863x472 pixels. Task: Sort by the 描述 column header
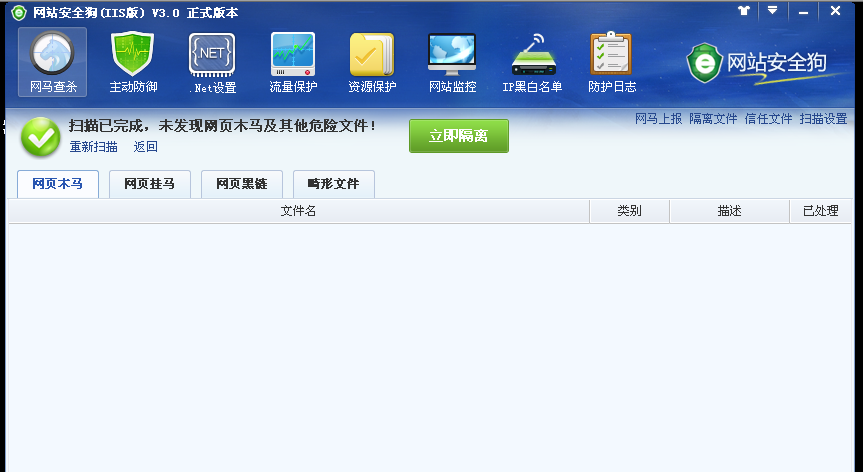click(729, 211)
